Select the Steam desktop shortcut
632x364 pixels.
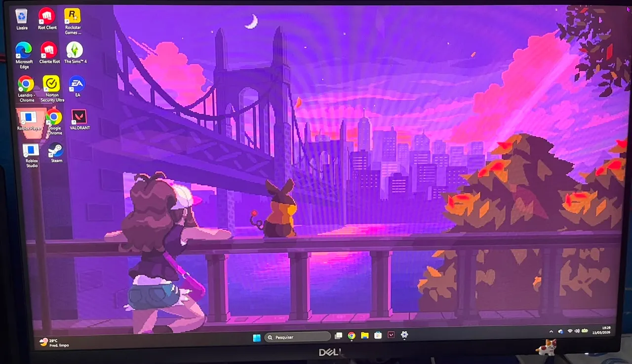coord(56,153)
